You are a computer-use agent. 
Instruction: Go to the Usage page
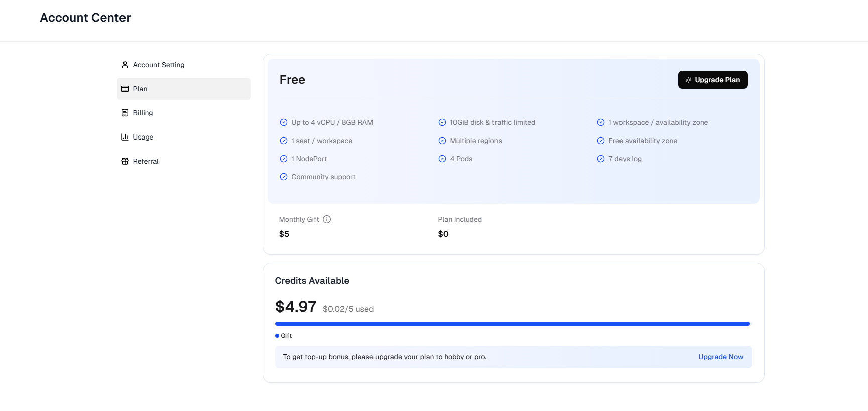[x=143, y=137]
